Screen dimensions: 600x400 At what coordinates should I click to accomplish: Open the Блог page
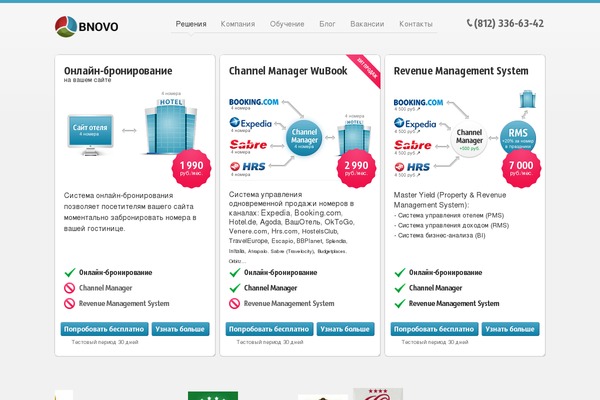tap(327, 24)
